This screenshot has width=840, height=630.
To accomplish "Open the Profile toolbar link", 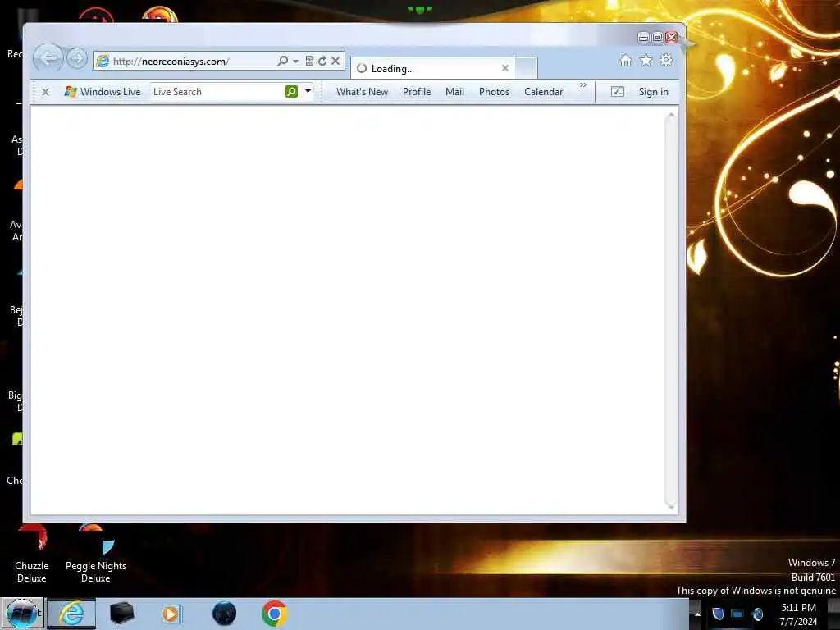I will (x=417, y=92).
